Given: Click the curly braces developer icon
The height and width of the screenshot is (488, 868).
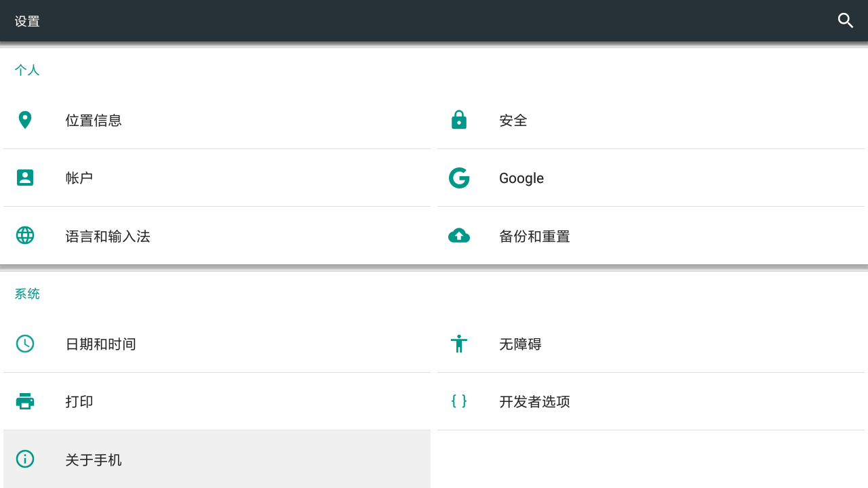Looking at the screenshot, I should click(459, 401).
